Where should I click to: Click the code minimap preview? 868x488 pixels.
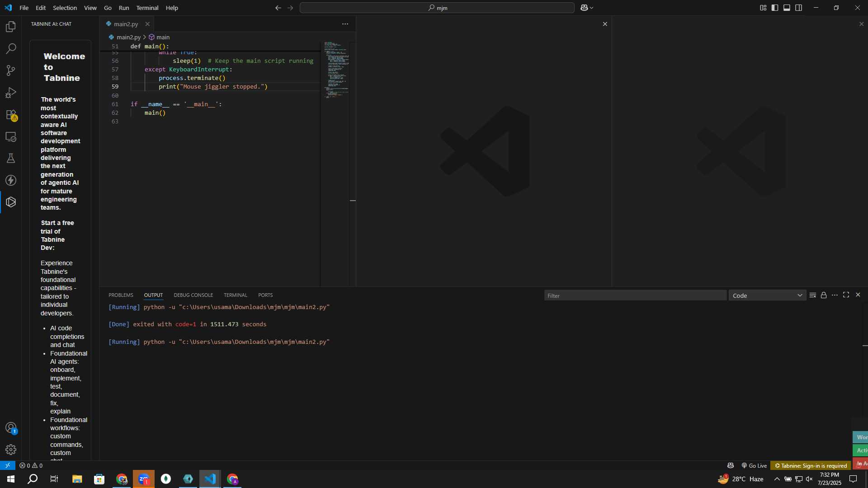point(336,70)
